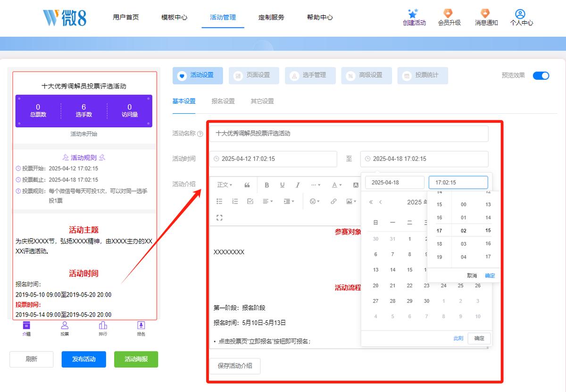Click the 保存活动介绍 button
This screenshot has height=392, width=566.
pos(235,366)
